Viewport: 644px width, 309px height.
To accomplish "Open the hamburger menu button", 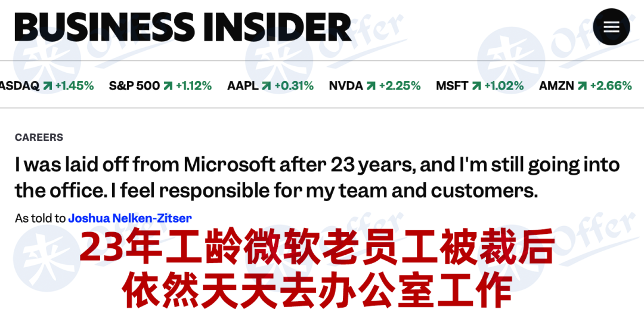I will [x=611, y=27].
